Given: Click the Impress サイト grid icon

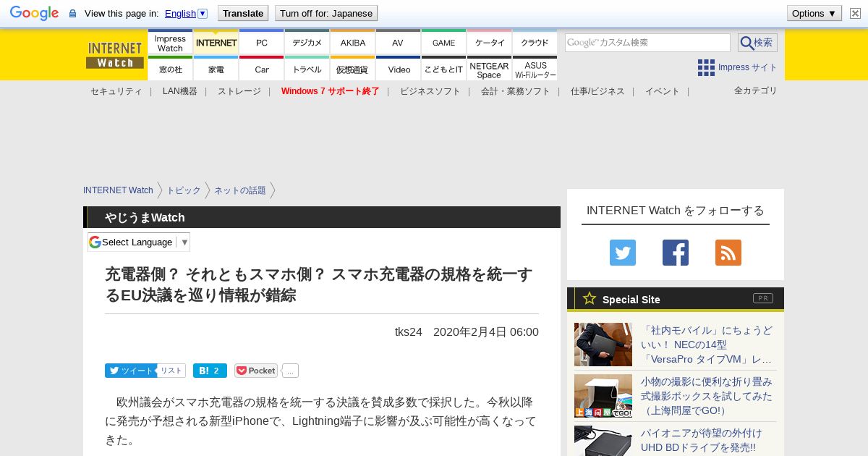Looking at the screenshot, I should click(x=706, y=67).
